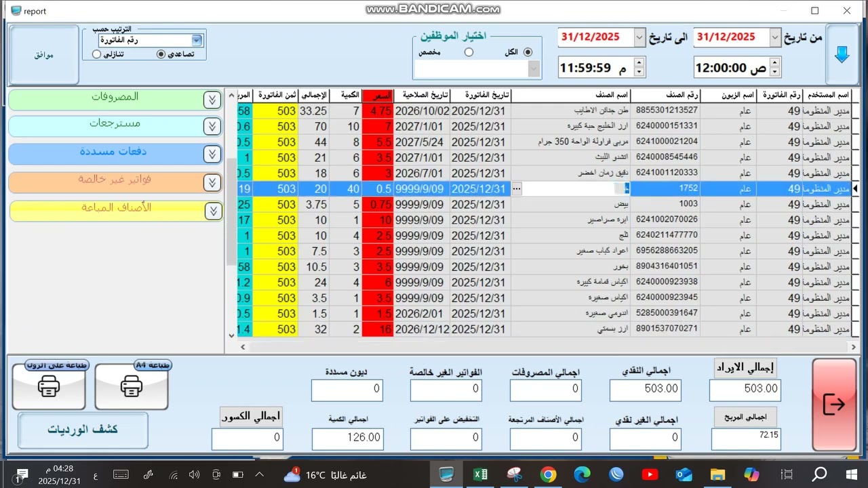This screenshot has width=868, height=488.
Task: Open File Explorer from the taskbar
Action: coord(717,474)
